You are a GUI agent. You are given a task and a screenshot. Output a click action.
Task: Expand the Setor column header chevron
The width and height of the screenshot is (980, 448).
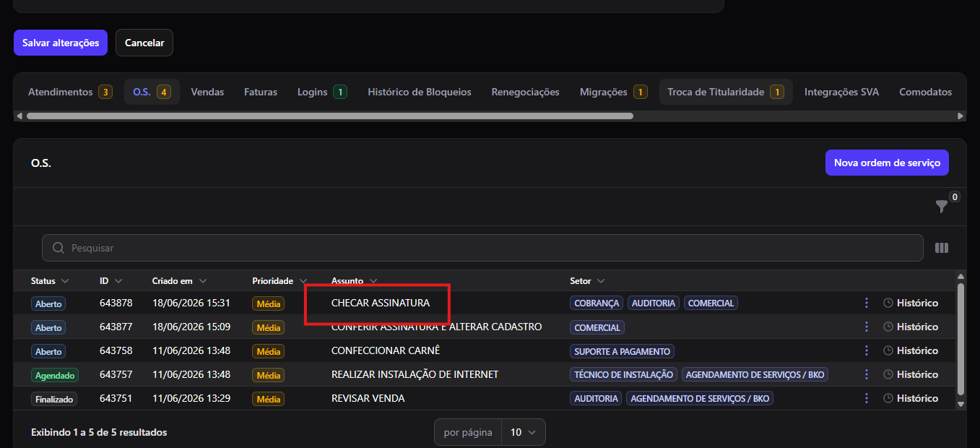(x=601, y=281)
